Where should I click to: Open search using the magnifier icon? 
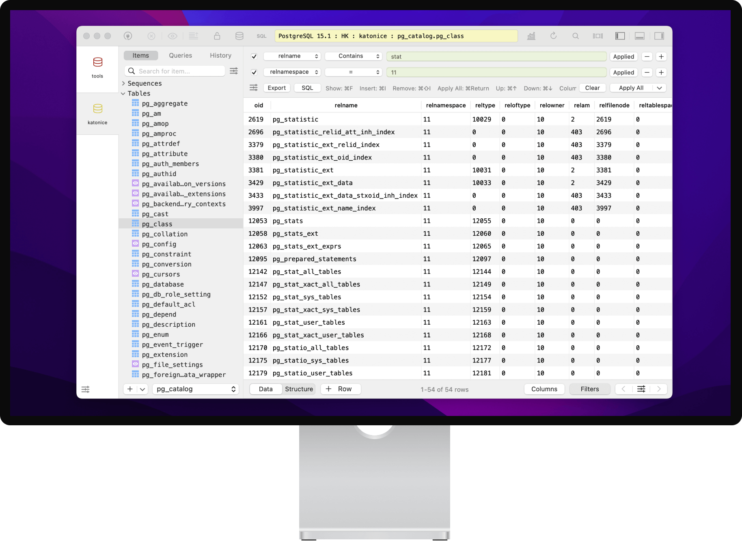point(576,36)
